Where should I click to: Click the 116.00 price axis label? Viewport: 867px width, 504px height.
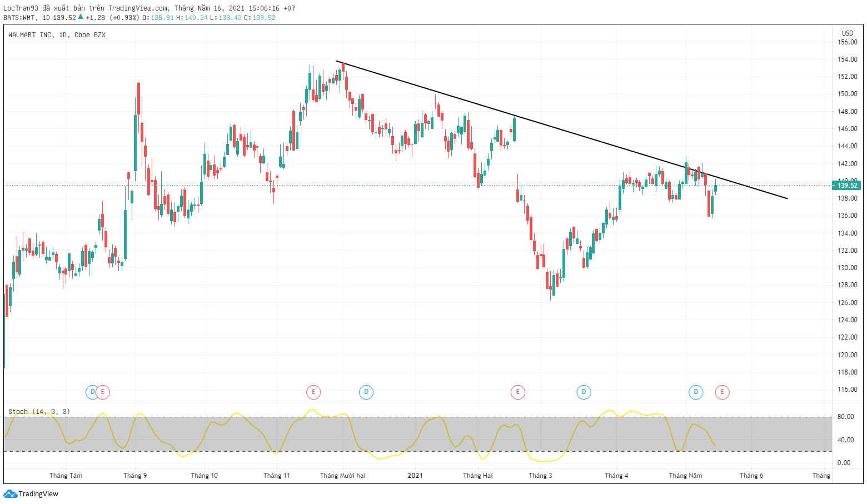tap(848, 390)
